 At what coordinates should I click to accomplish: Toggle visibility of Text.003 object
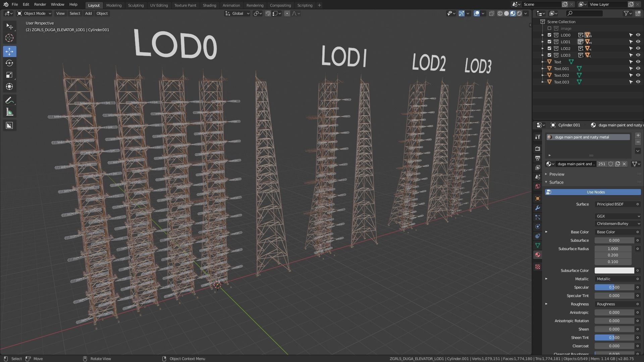(x=638, y=82)
